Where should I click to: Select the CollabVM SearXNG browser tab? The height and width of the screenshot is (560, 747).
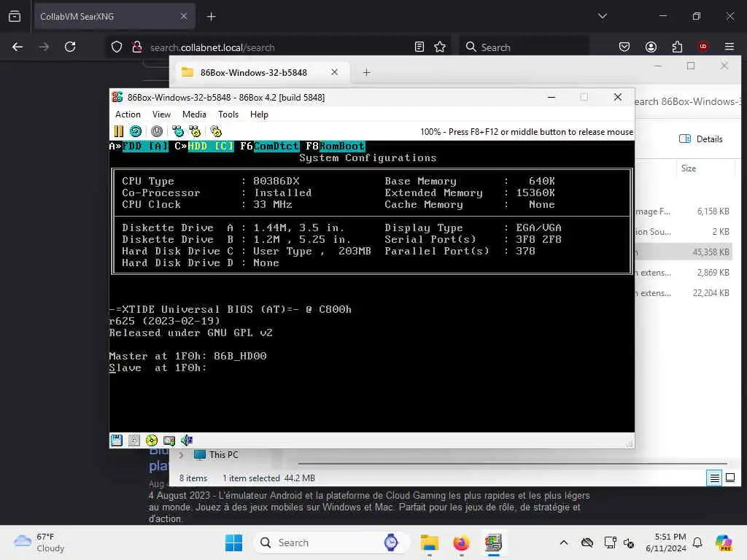(x=115, y=17)
